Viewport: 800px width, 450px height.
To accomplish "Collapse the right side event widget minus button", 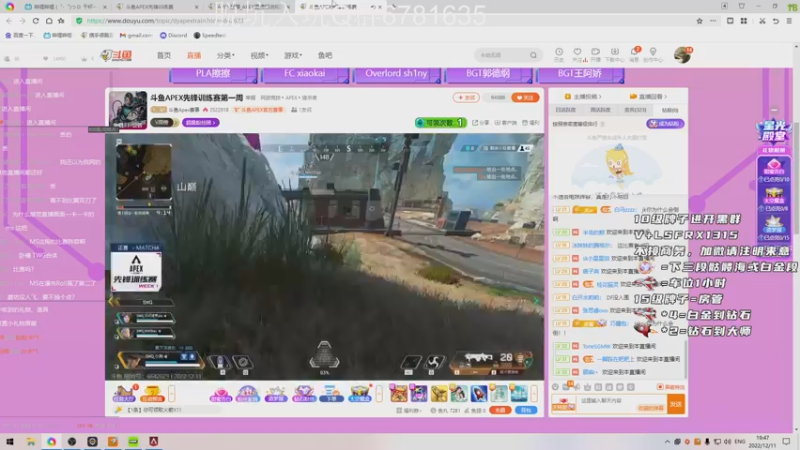I will click(774, 110).
